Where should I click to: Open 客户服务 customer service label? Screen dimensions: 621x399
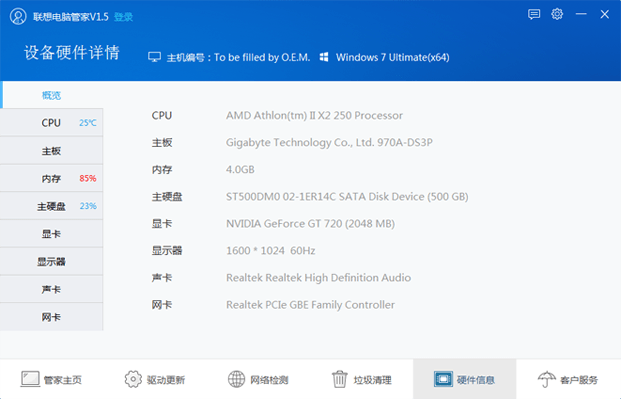pyautogui.click(x=579, y=380)
